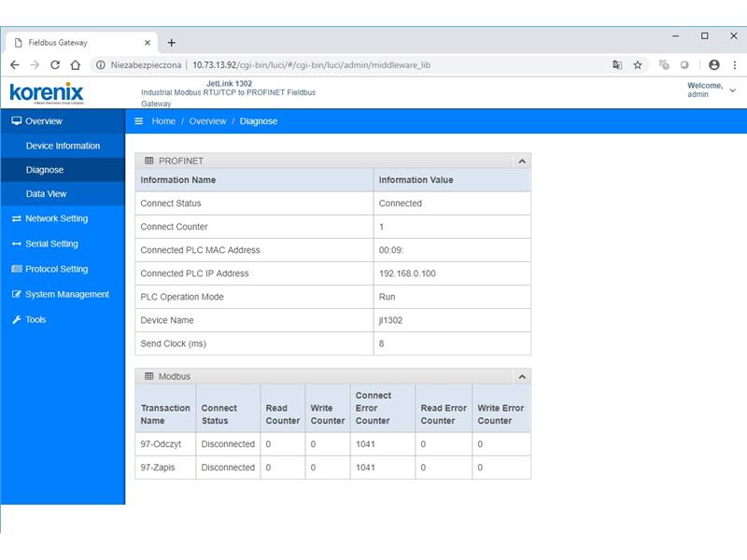Expand the Network Setting menu
This screenshot has height=560, width=747.
tap(63, 218)
